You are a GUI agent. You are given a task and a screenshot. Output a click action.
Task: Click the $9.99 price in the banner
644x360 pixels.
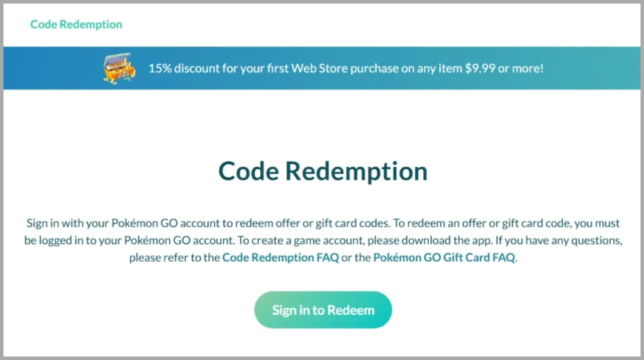pos(480,68)
